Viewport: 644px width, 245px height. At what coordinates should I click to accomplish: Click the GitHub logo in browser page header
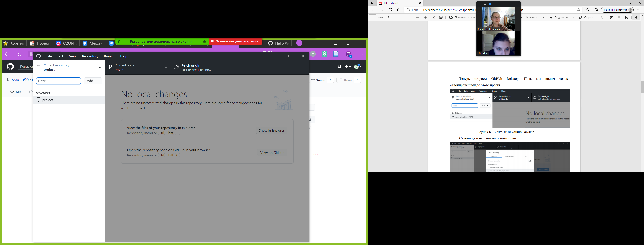[10, 66]
